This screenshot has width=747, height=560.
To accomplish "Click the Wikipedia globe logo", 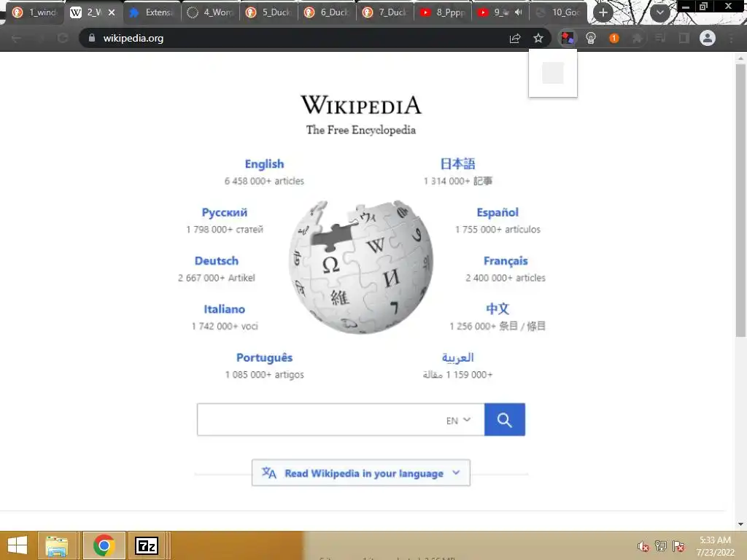I will click(360, 267).
